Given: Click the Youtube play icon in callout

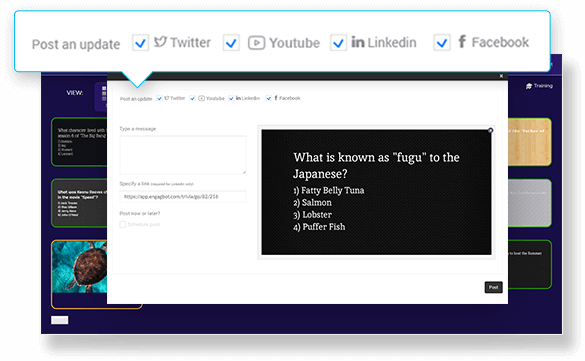Looking at the screenshot, I should pos(257,43).
